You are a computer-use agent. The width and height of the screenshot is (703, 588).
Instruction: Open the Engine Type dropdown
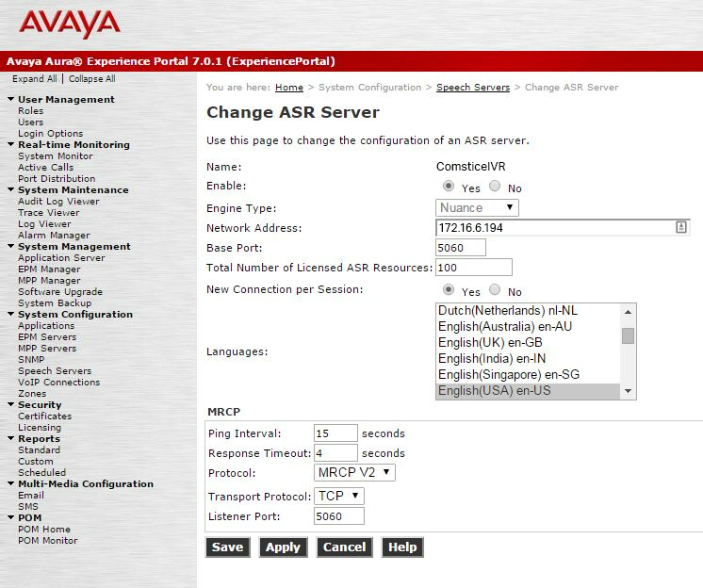click(x=477, y=207)
